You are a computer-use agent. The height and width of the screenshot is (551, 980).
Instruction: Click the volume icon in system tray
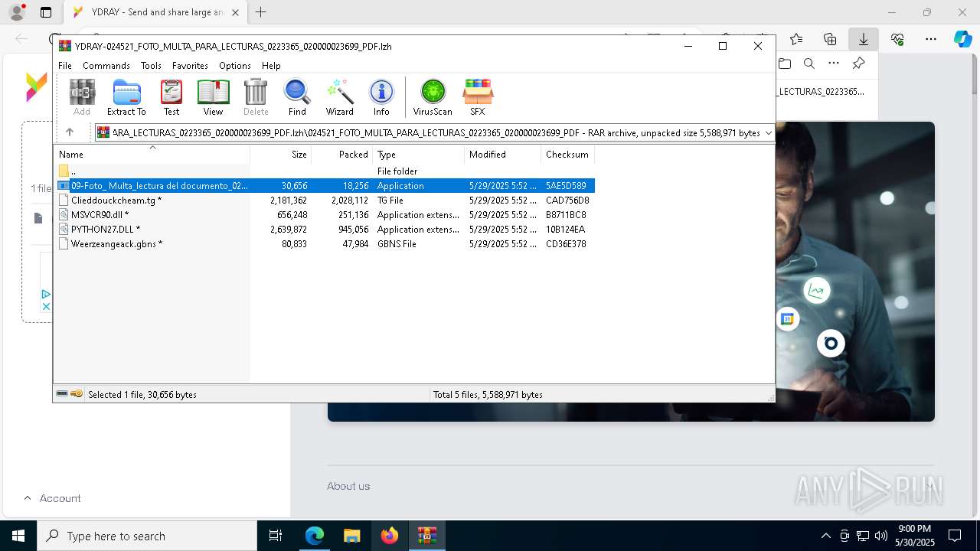click(x=881, y=536)
